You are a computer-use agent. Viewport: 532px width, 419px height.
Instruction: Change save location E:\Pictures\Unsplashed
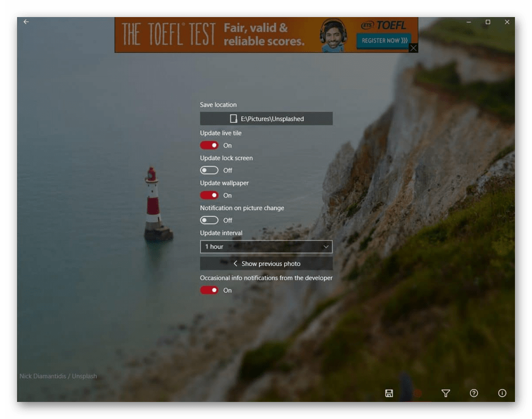266,119
